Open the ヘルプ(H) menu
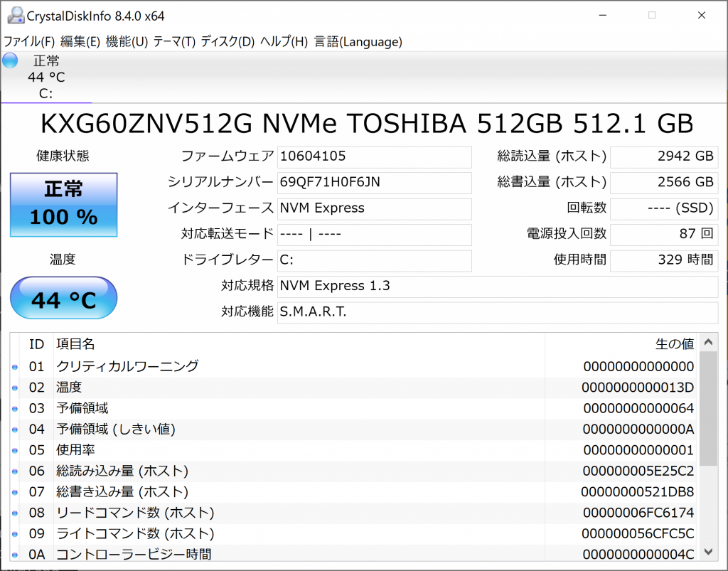This screenshot has height=571, width=728. click(x=284, y=42)
